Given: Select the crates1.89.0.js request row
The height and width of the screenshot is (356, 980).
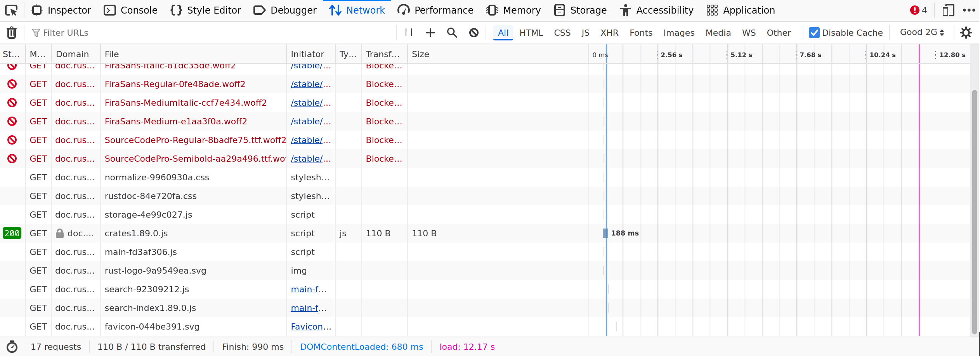Looking at the screenshot, I should [194, 233].
